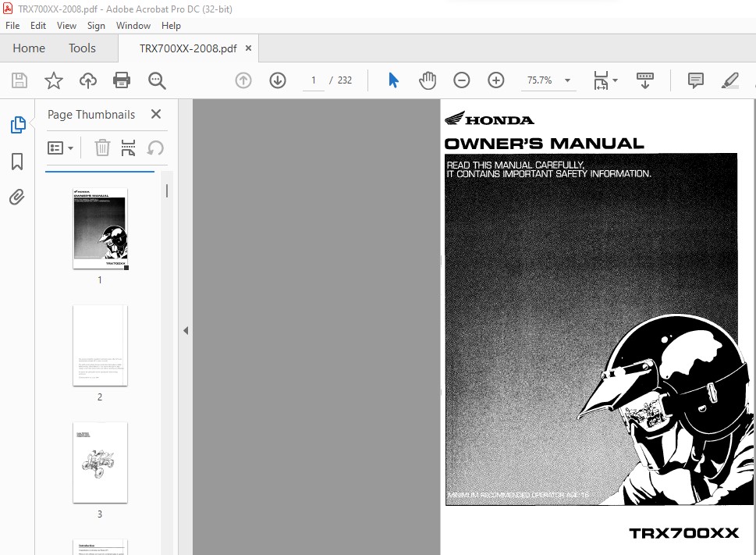Zoom in with plus button

point(495,80)
